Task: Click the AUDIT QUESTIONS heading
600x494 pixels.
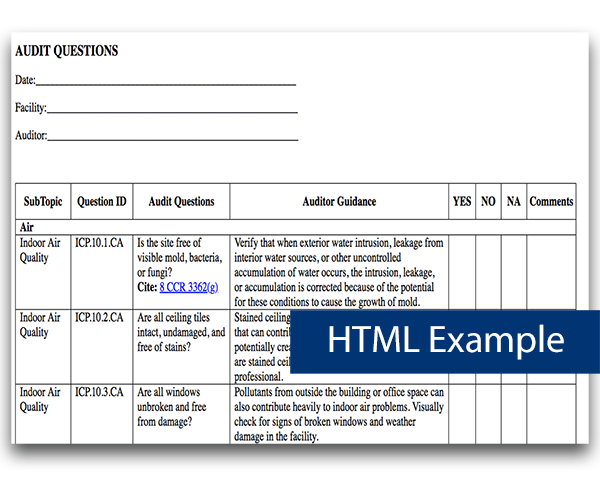Action: [67, 51]
